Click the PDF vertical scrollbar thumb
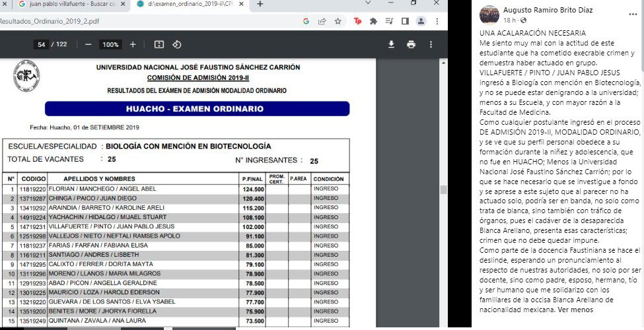The width and height of the screenshot is (644, 330). pyautogui.click(x=443, y=189)
